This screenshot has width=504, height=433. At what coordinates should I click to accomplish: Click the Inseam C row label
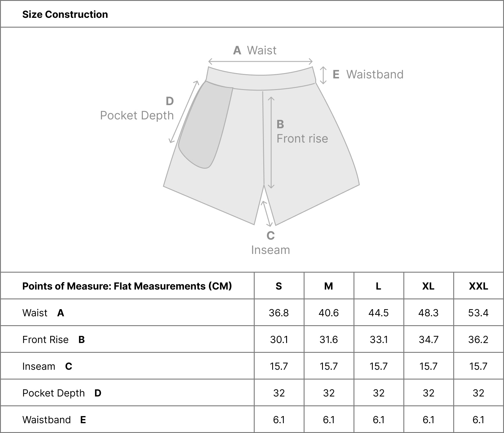[47, 366]
